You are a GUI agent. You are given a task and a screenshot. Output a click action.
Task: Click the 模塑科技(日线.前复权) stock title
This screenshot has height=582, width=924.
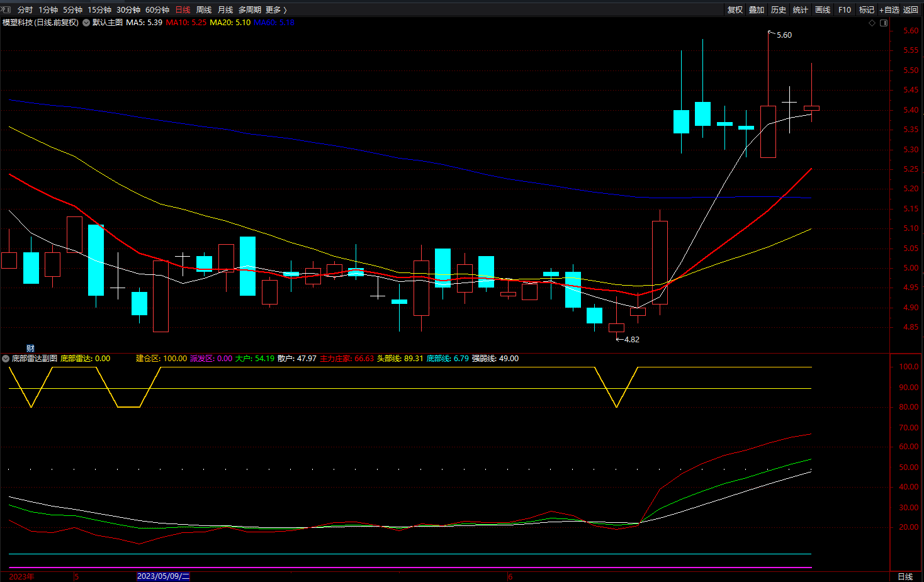click(x=40, y=23)
